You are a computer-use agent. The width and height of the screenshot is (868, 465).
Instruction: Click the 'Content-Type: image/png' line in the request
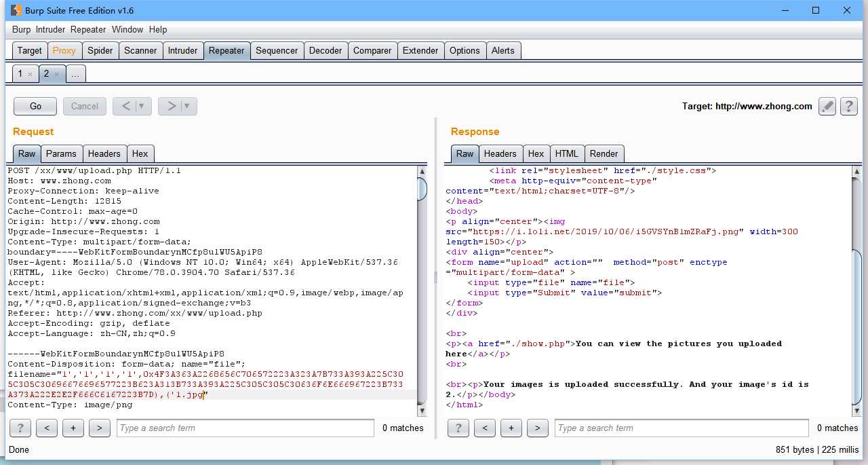pyautogui.click(x=70, y=405)
